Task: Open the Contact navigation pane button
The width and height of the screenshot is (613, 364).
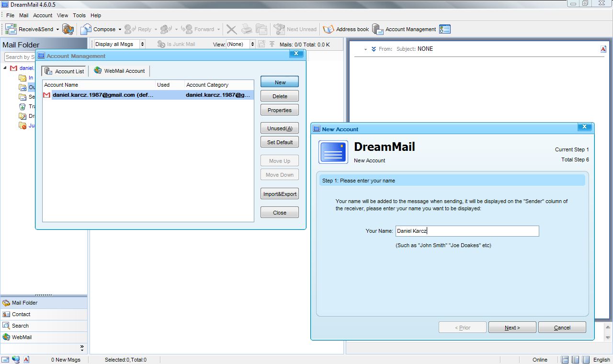Action: point(44,314)
